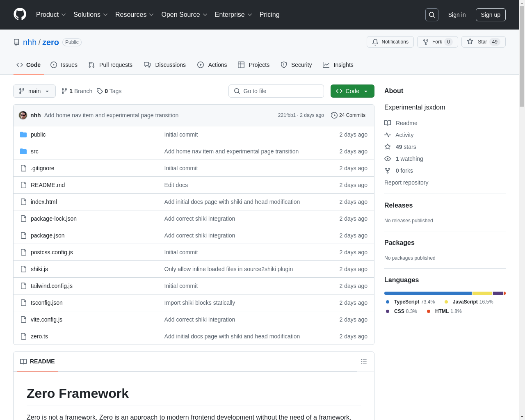Click 'Import shiki blocks statically' commit message
This screenshot has width=525, height=420.
(x=199, y=303)
